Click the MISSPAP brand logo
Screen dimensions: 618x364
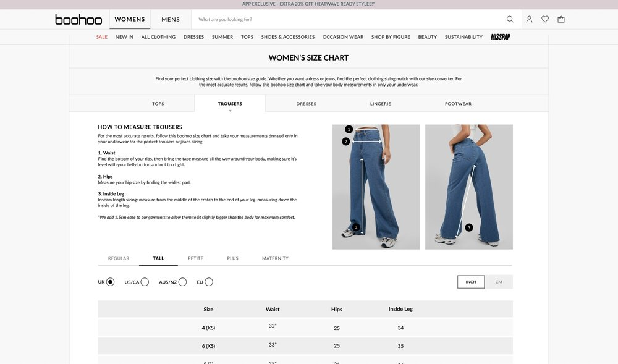(x=500, y=37)
